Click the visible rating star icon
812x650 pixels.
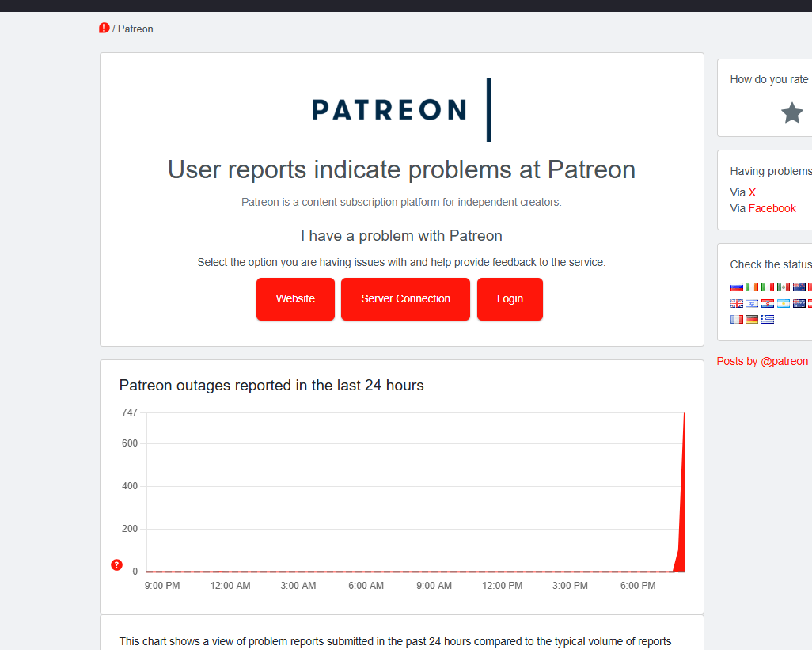pyautogui.click(x=791, y=113)
